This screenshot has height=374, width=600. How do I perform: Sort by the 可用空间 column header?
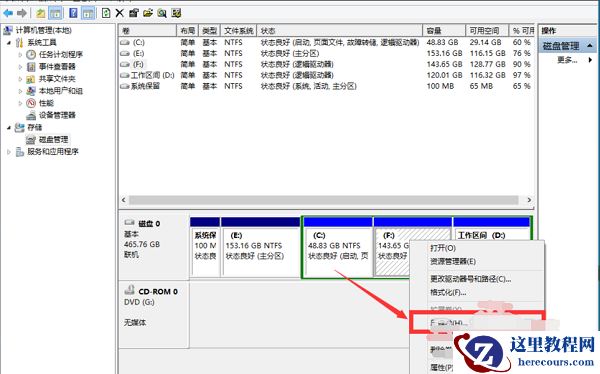click(x=488, y=31)
